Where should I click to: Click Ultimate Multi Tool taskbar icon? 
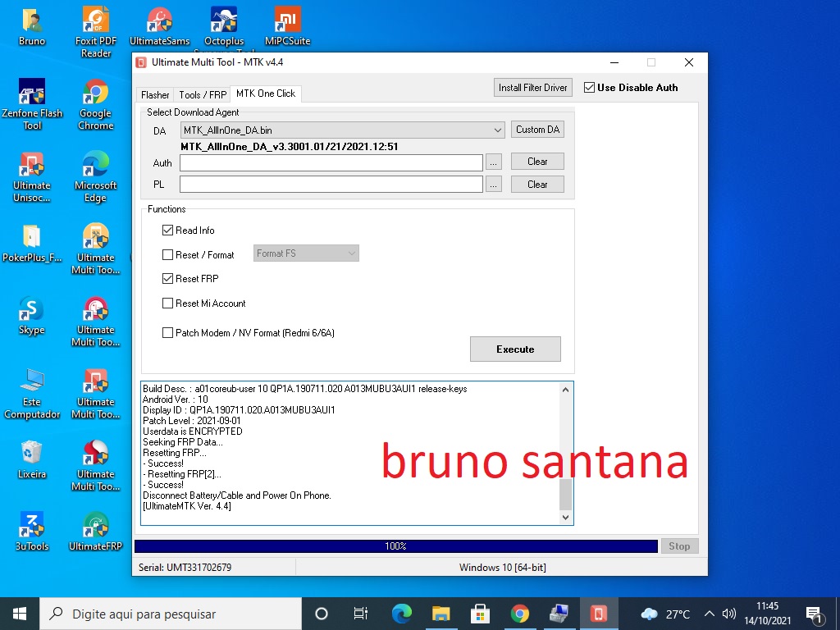598,614
